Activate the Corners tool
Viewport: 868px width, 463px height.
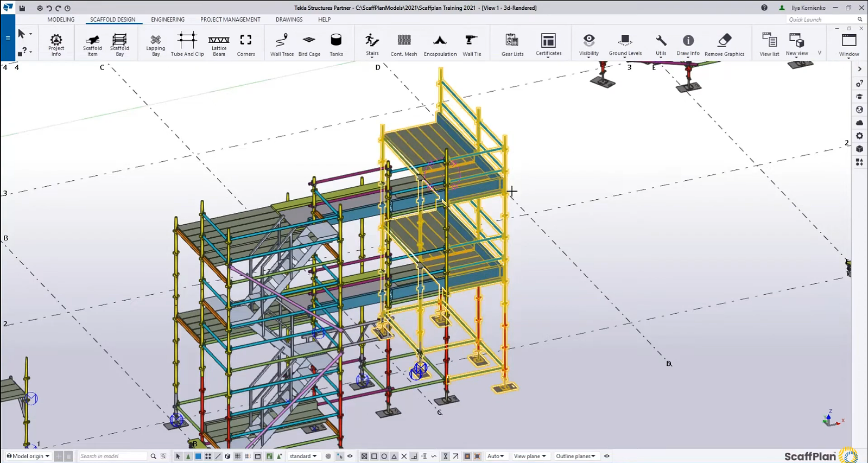tap(246, 45)
